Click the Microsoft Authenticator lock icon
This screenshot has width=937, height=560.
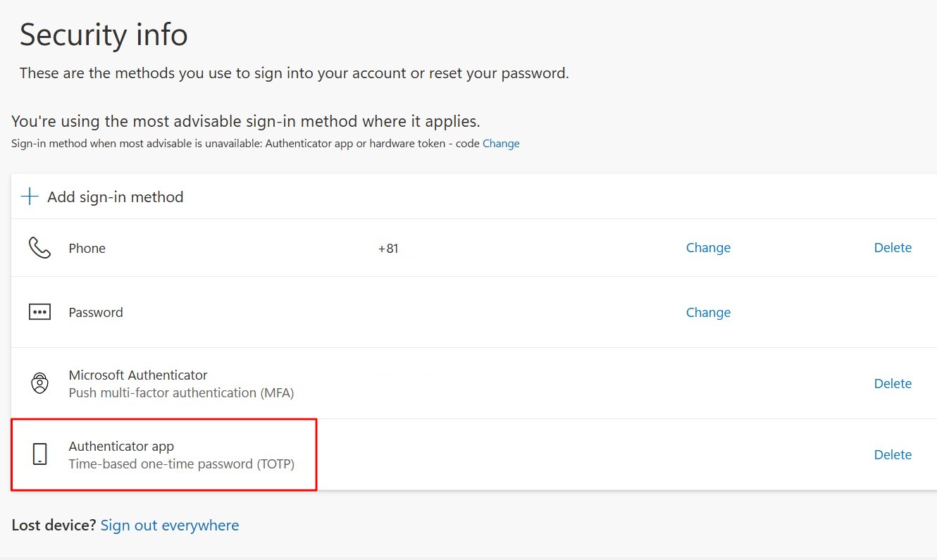(39, 383)
